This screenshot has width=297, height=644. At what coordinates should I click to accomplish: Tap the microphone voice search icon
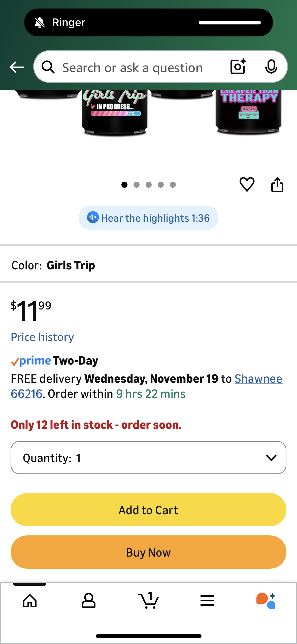[271, 67]
